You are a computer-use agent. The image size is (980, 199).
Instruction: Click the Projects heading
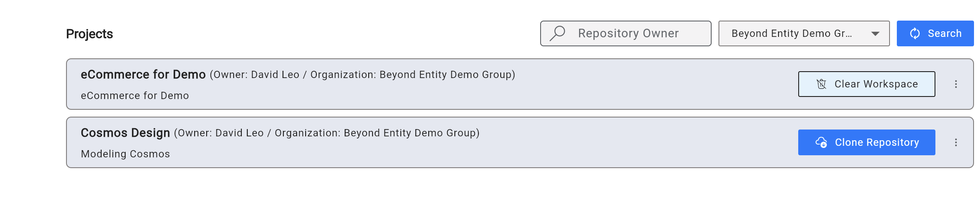[x=89, y=34]
